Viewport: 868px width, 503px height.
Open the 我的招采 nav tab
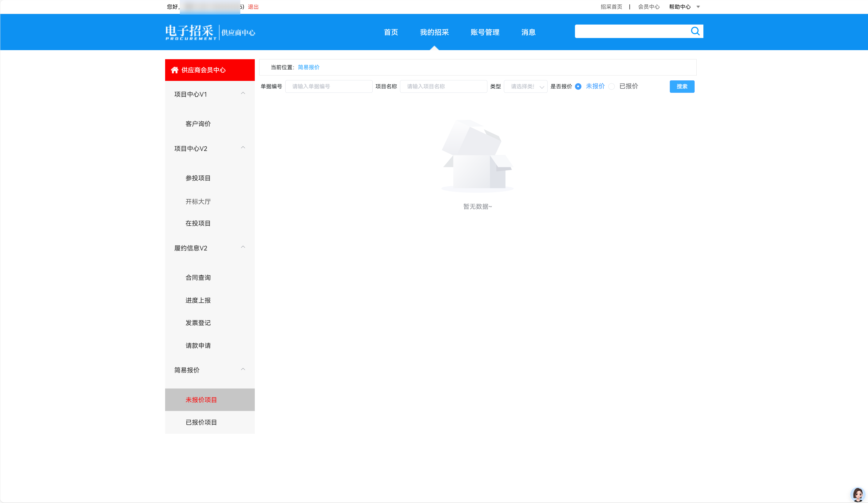434,32
